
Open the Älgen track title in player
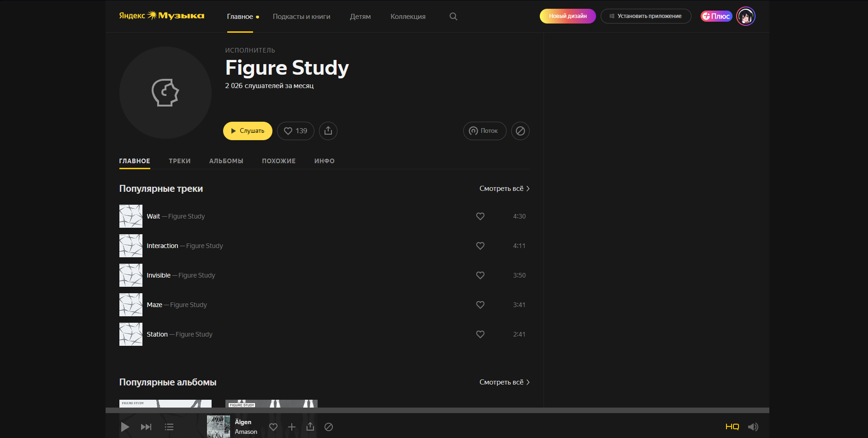tap(243, 422)
